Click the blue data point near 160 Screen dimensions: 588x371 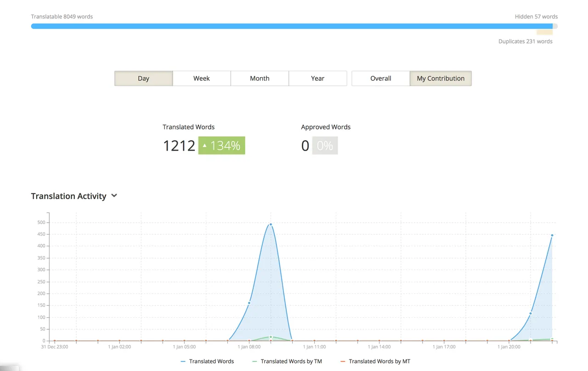pyautogui.click(x=249, y=303)
